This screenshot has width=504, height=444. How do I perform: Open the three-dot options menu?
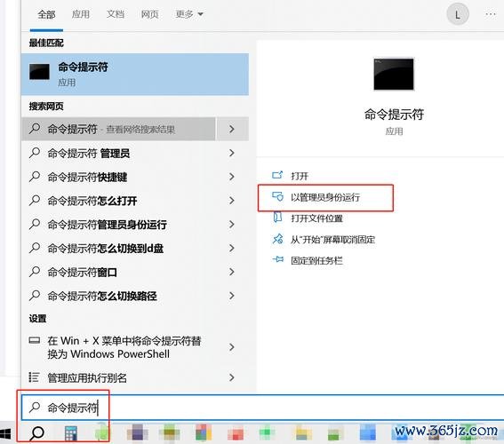tap(491, 14)
